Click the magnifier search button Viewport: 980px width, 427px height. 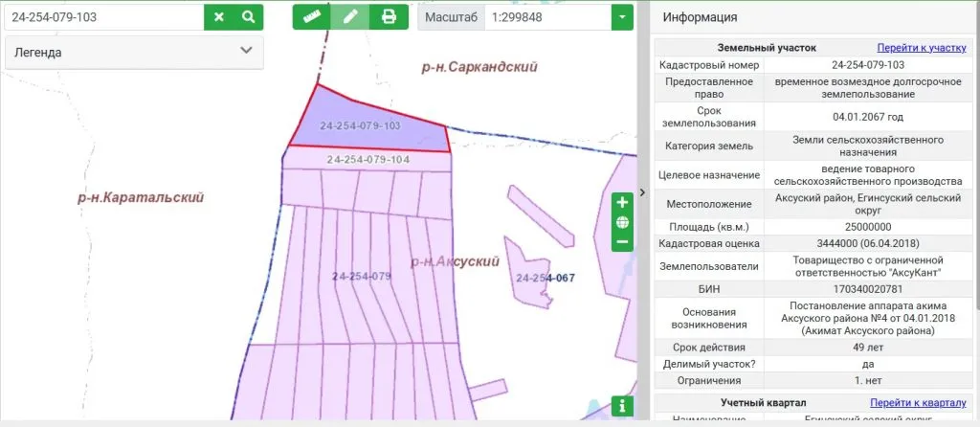[x=248, y=17]
